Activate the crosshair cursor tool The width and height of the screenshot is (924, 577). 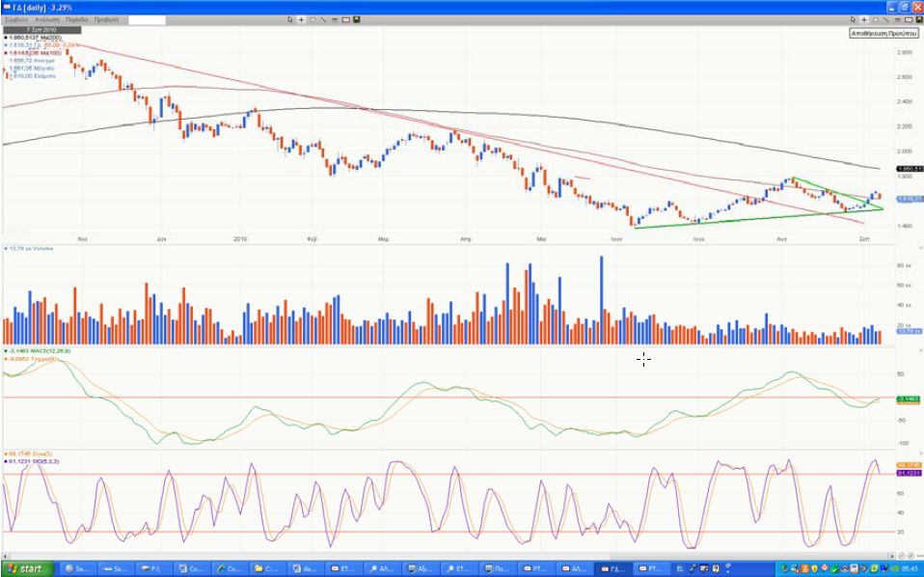tap(302, 19)
